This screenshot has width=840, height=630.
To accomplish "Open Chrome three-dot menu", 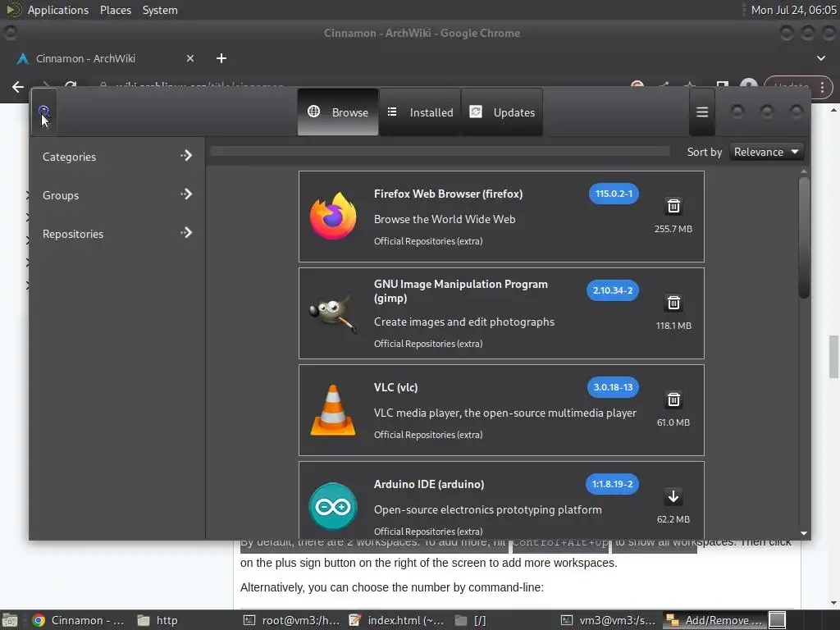I will pyautogui.click(x=822, y=87).
